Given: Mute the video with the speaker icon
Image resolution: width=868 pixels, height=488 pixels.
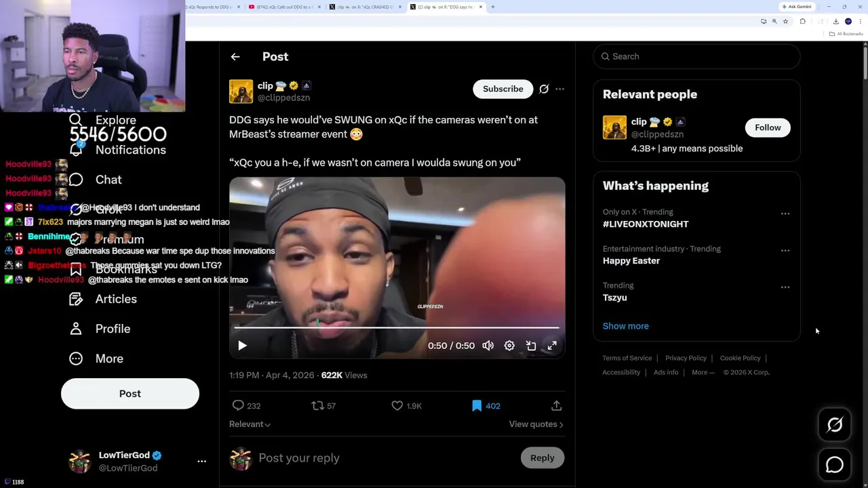Looking at the screenshot, I should pos(488,346).
